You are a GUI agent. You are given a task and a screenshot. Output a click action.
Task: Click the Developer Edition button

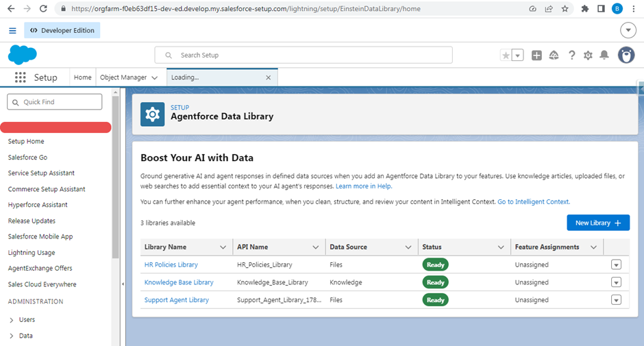click(x=62, y=30)
